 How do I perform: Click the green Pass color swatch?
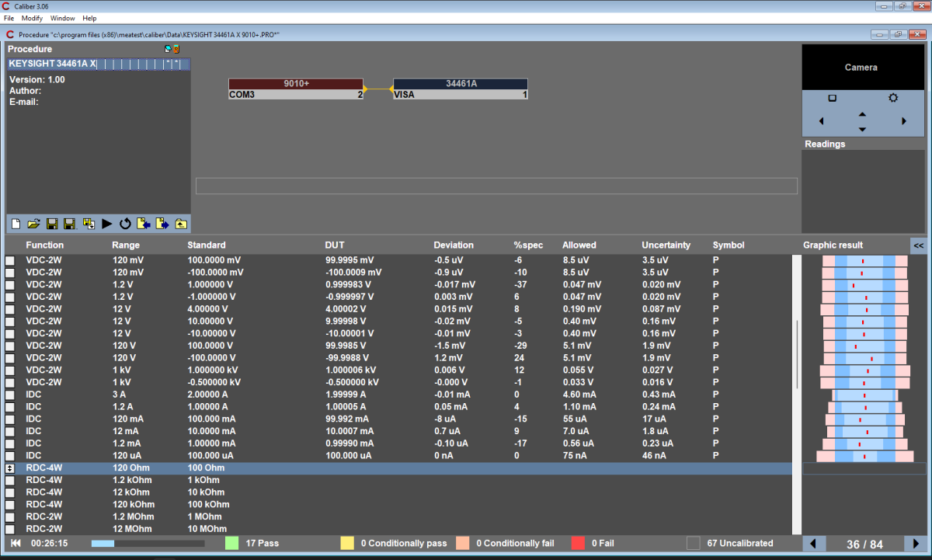(x=232, y=543)
